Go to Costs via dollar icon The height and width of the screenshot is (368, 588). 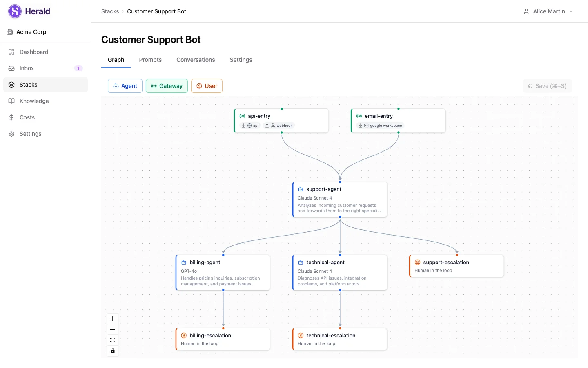click(11, 117)
